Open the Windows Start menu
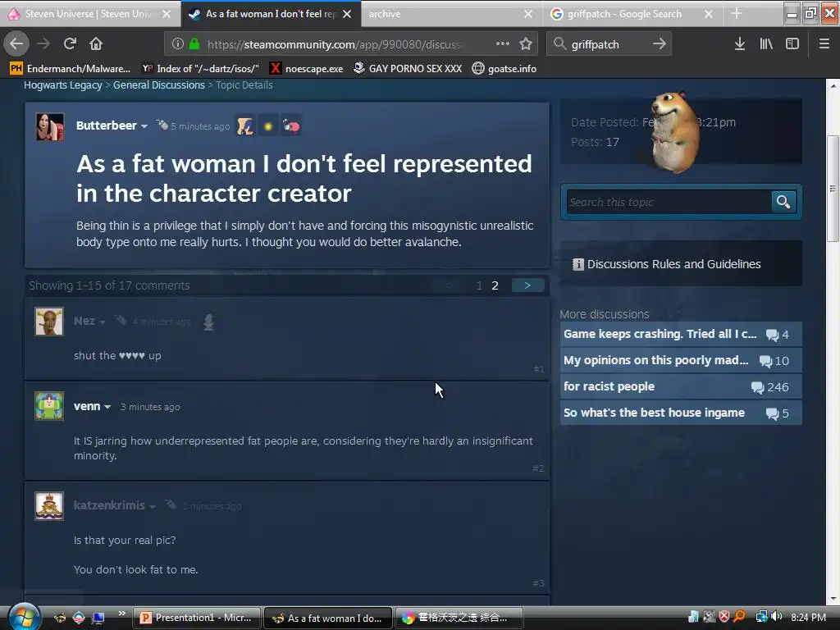Viewport: 840px width, 630px height. tap(24, 617)
